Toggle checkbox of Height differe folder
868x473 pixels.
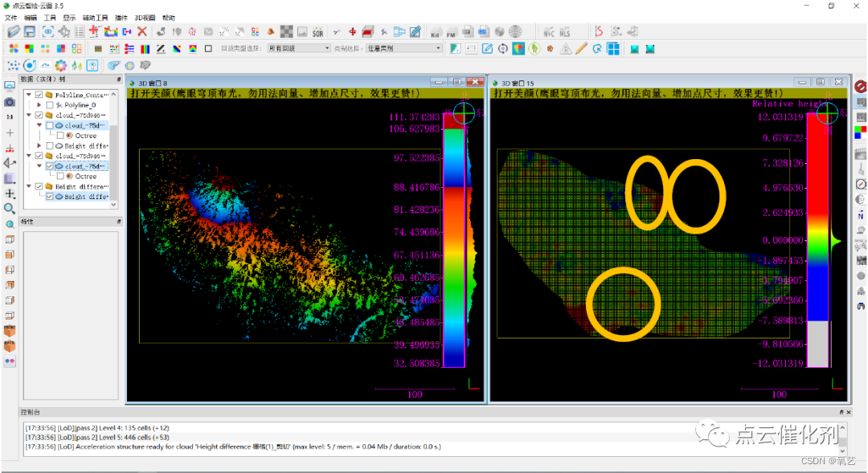[x=39, y=186]
